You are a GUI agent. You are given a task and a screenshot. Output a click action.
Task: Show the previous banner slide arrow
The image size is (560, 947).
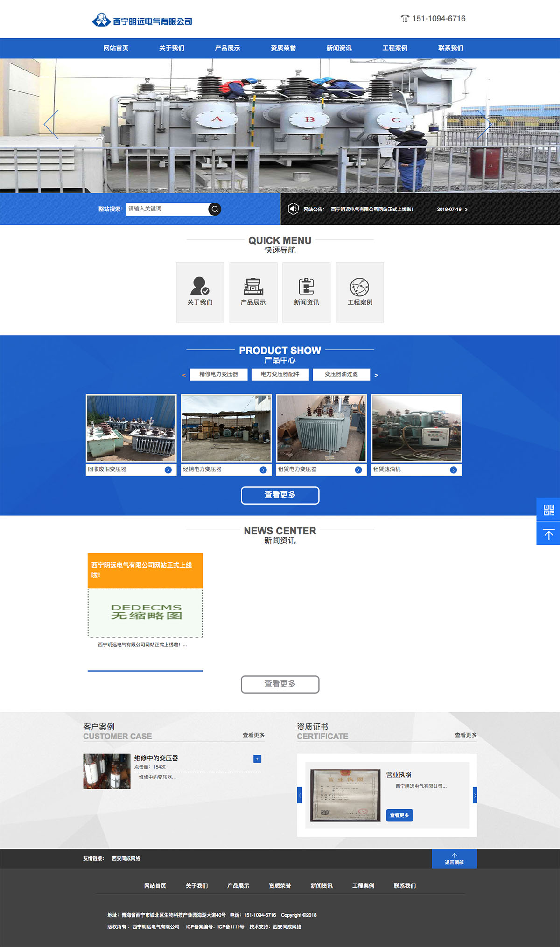(51, 124)
